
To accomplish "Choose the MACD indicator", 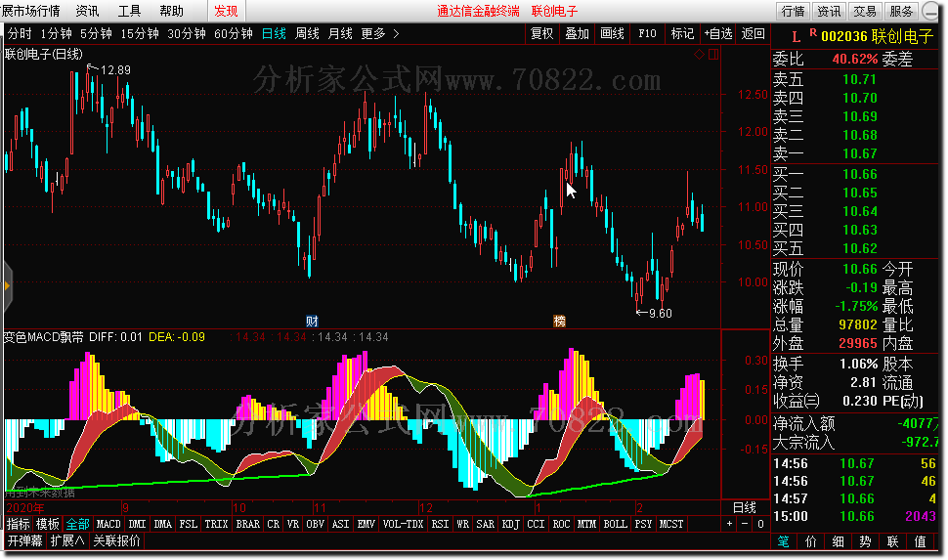I will (x=108, y=524).
